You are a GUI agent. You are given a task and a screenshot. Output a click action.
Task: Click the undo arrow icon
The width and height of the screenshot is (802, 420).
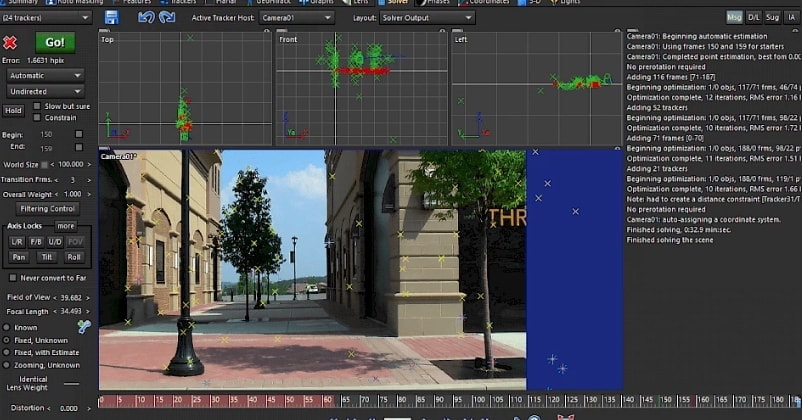(145, 17)
